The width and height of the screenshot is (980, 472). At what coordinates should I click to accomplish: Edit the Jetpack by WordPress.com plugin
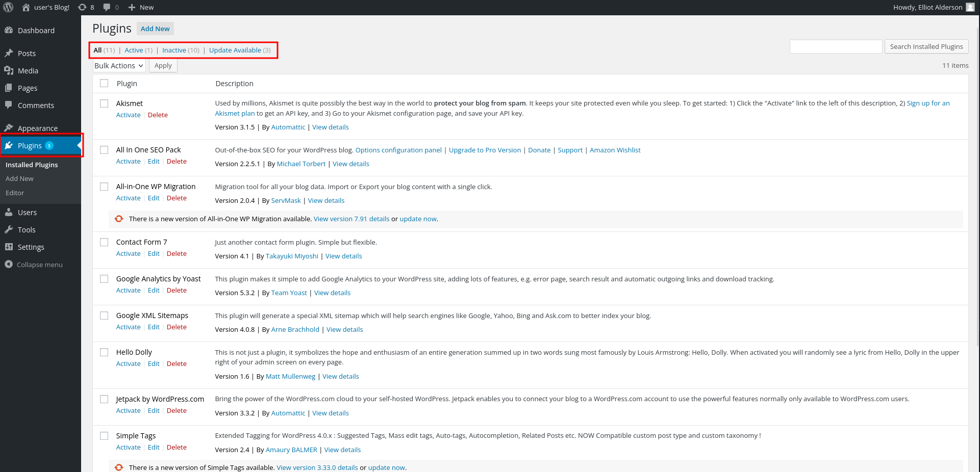click(x=154, y=410)
